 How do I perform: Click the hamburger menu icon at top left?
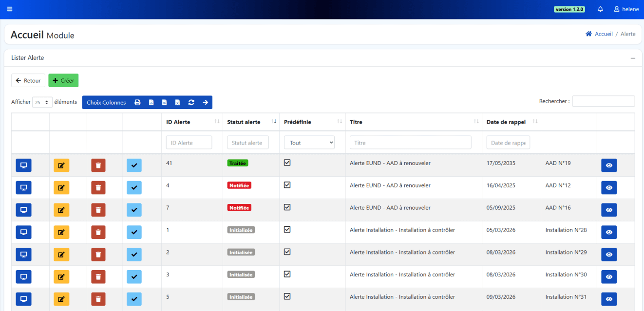click(x=10, y=9)
